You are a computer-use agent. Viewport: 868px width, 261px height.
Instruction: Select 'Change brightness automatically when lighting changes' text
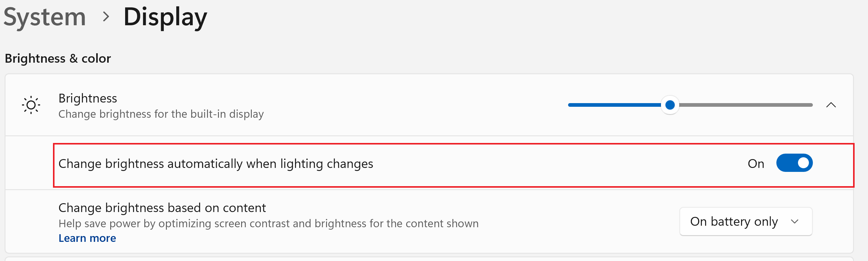coord(216,164)
